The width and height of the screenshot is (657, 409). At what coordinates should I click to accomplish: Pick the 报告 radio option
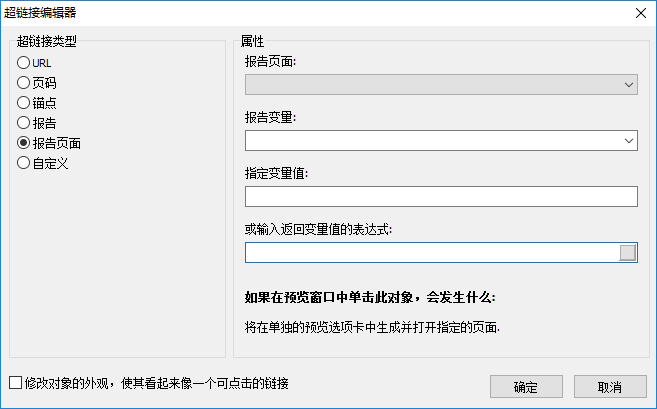36,123
